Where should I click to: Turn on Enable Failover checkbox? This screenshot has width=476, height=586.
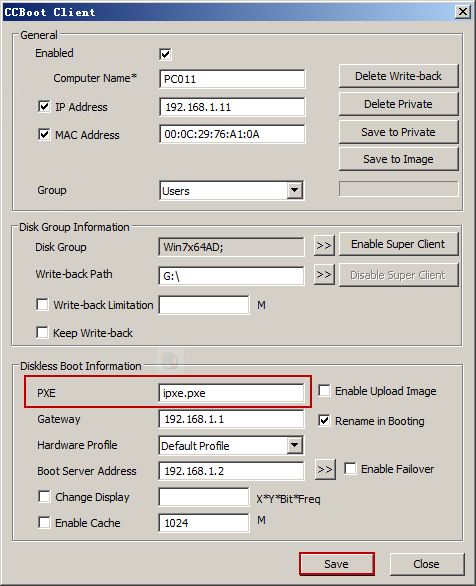(350, 469)
